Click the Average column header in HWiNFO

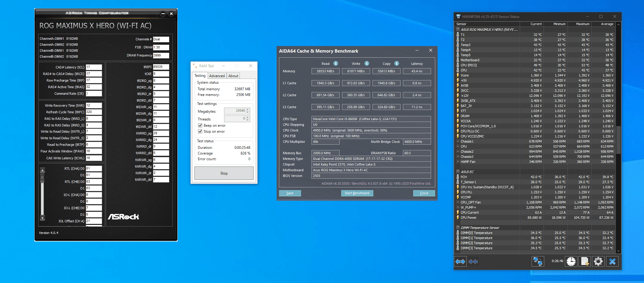(603, 24)
